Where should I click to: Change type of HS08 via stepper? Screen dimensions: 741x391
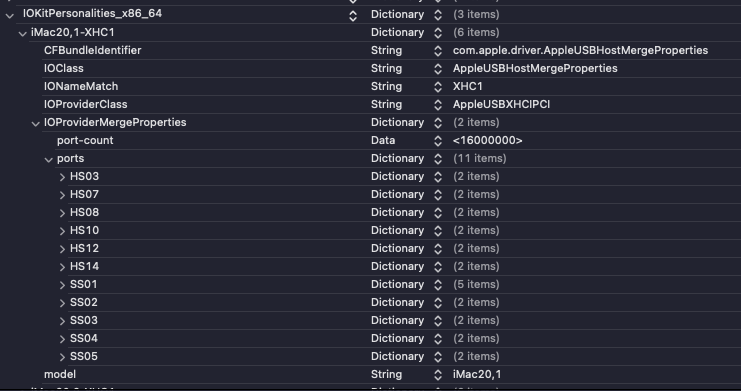438,213
